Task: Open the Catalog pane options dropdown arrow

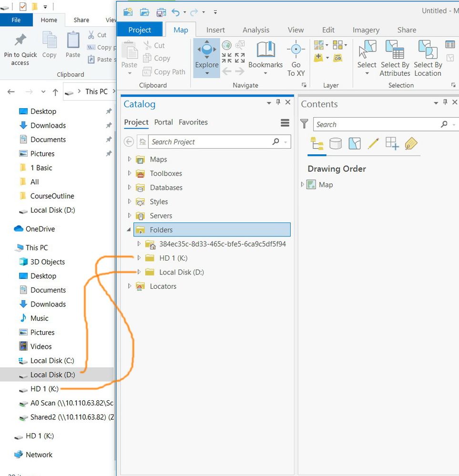Action: coord(269,103)
